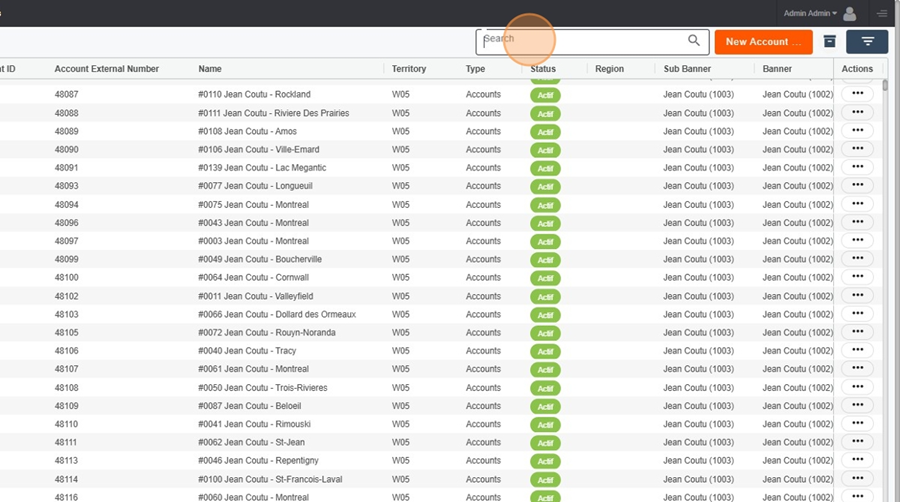Open actions menu for account 48109
The height and width of the screenshot is (502, 900).
[858, 405]
